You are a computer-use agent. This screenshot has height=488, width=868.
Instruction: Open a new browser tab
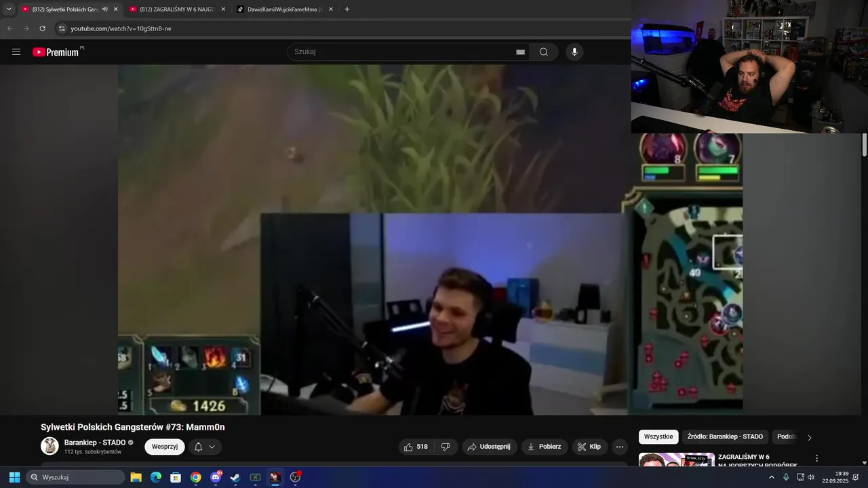[347, 9]
